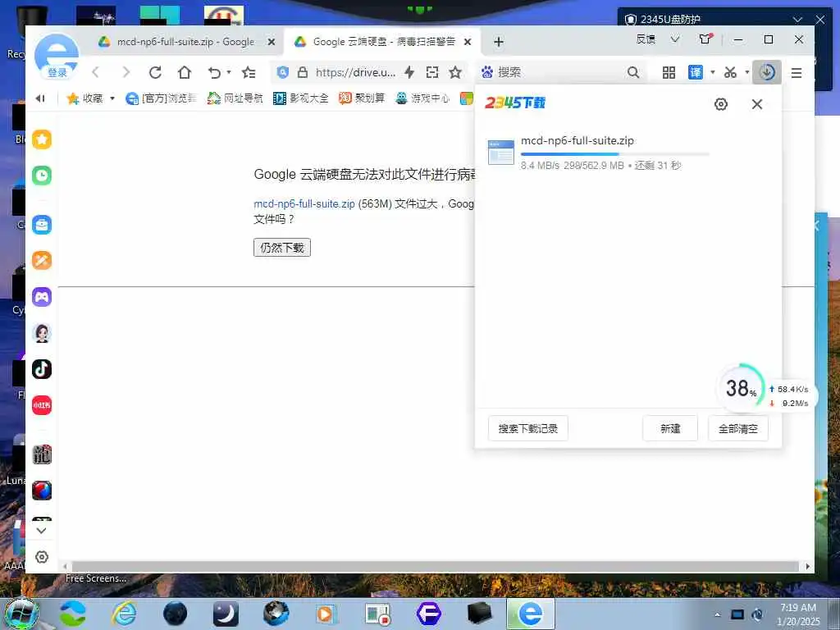Viewport: 840px width, 630px height.
Task: Close the 2345 download panel
Action: 757,104
